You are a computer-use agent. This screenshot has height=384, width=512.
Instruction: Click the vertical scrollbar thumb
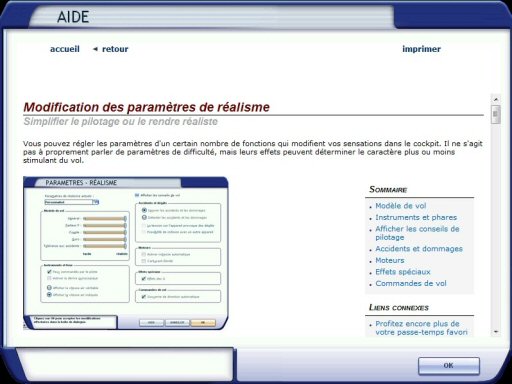(x=496, y=114)
